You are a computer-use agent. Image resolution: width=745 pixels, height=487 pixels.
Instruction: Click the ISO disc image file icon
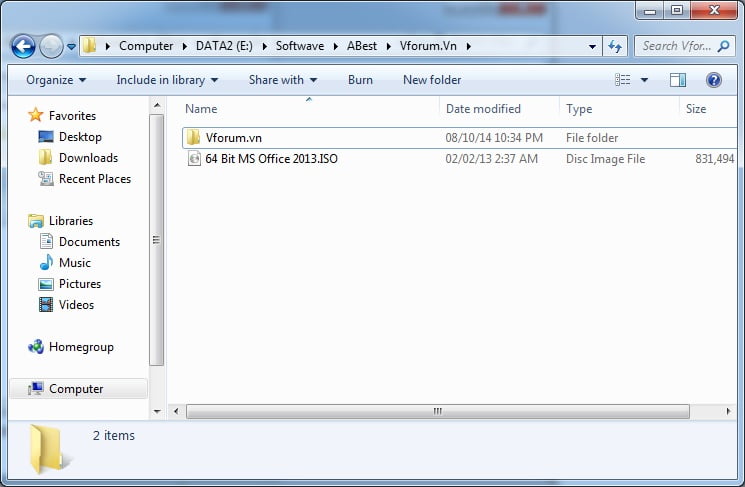point(194,158)
